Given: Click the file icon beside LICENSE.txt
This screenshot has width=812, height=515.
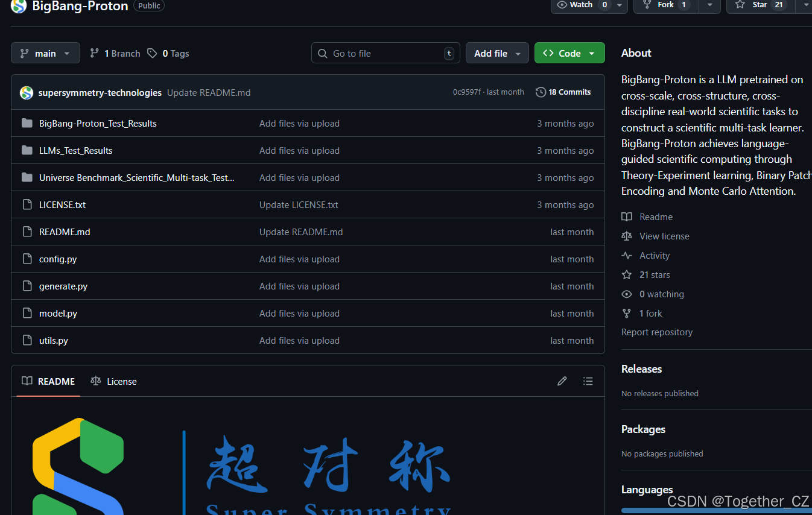Looking at the screenshot, I should pos(27,204).
